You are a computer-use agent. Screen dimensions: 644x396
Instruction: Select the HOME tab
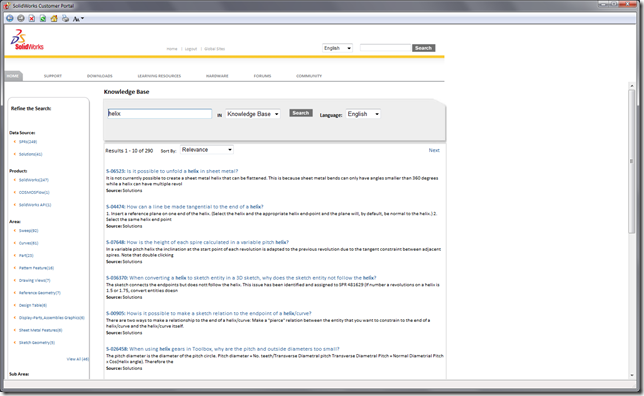tap(13, 76)
